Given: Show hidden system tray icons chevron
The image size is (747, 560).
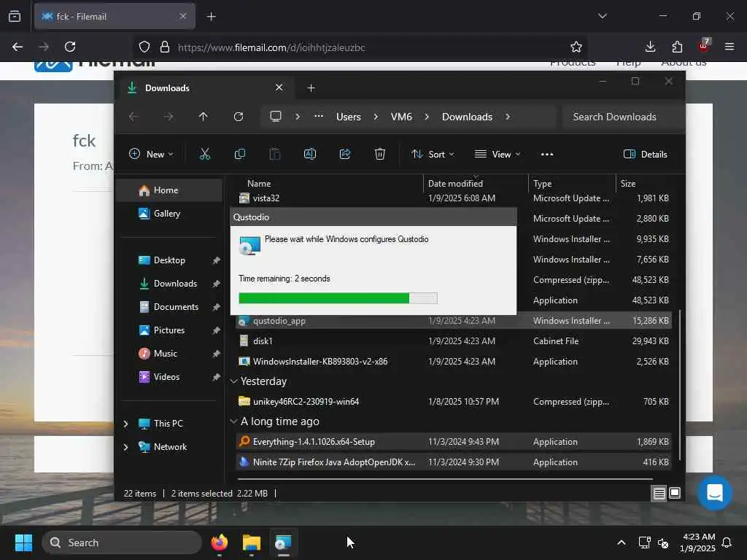Looking at the screenshot, I should coord(622,542).
